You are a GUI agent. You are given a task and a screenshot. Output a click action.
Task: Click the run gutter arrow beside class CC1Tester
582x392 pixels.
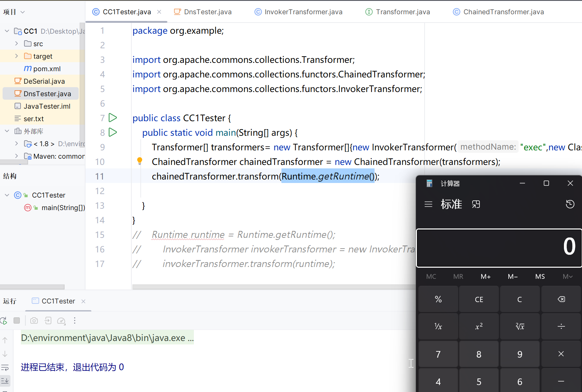click(x=113, y=118)
